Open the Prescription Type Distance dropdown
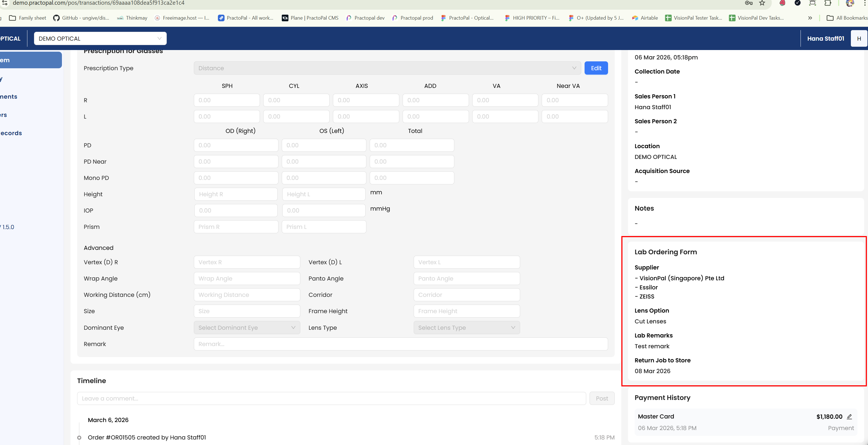Viewport: 868px width, 445px height. (387, 68)
